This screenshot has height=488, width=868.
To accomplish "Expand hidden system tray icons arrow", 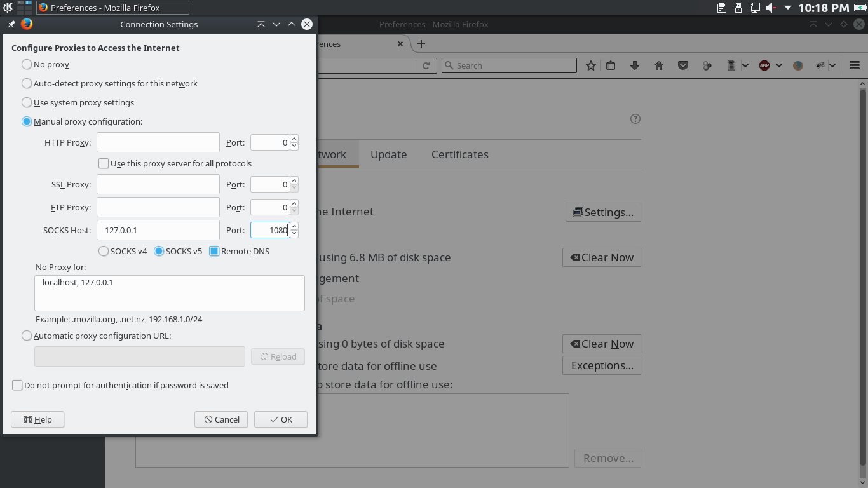I will 788,8.
